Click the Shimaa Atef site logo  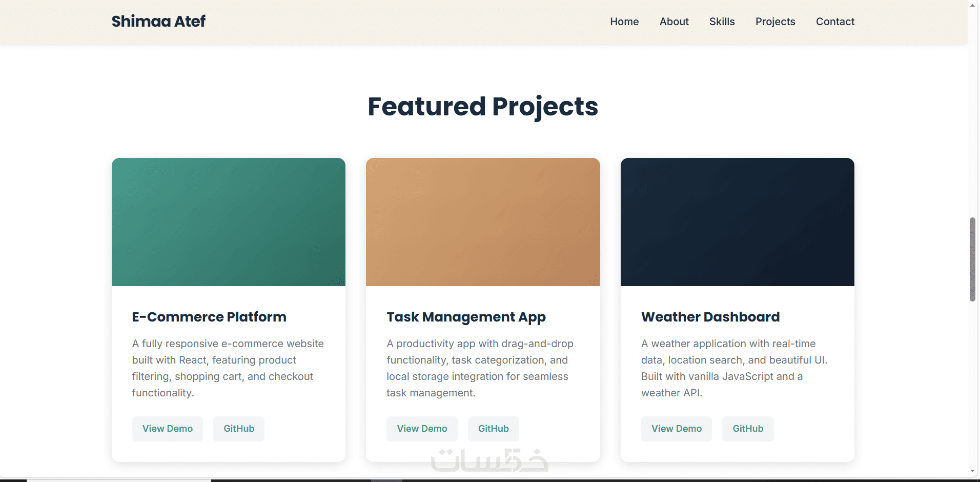[x=158, y=21]
